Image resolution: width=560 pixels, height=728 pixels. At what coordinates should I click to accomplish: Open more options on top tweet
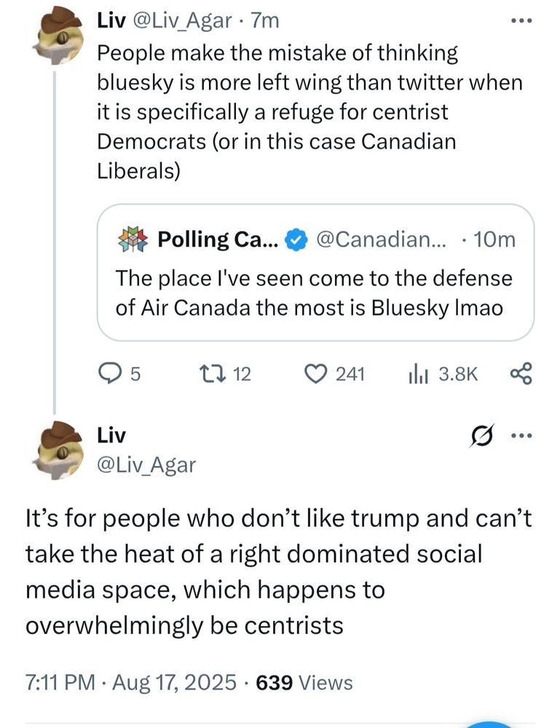tap(521, 21)
